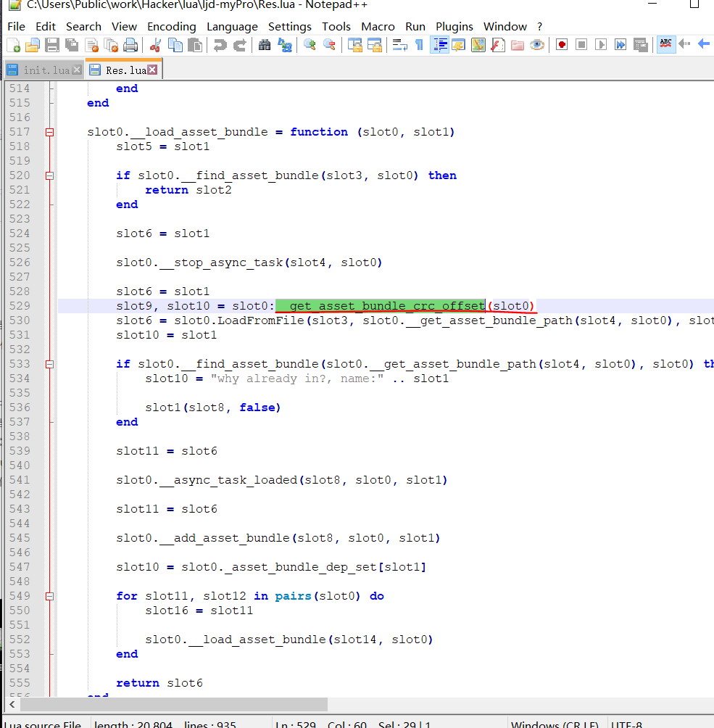714x728 pixels.
Task: Start recording a macro
Action: [562, 45]
